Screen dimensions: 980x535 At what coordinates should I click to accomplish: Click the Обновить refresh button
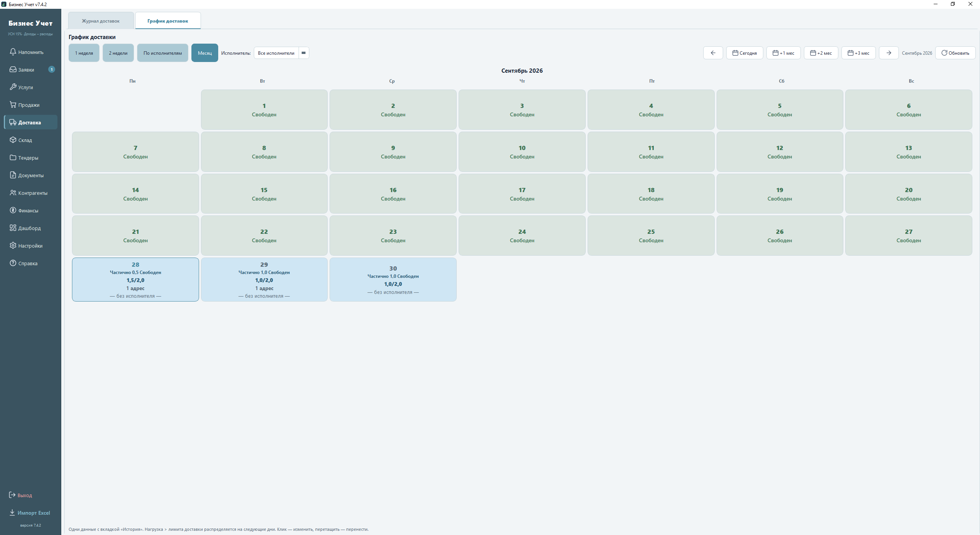tap(955, 53)
